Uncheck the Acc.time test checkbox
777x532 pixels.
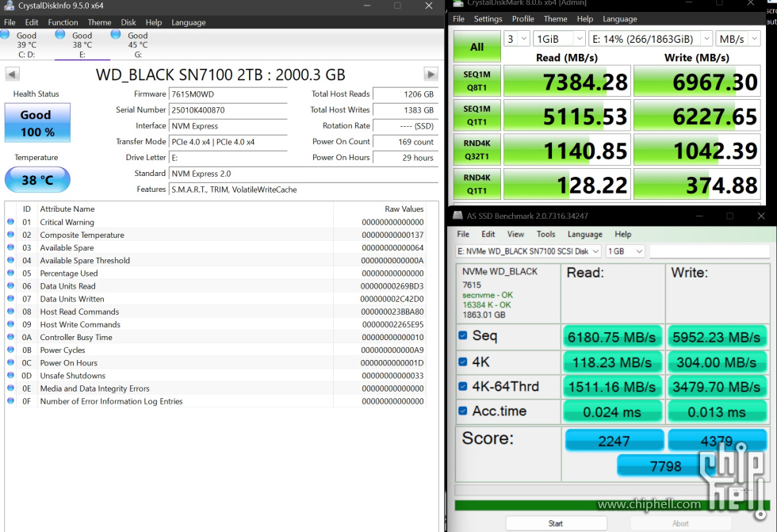click(463, 411)
